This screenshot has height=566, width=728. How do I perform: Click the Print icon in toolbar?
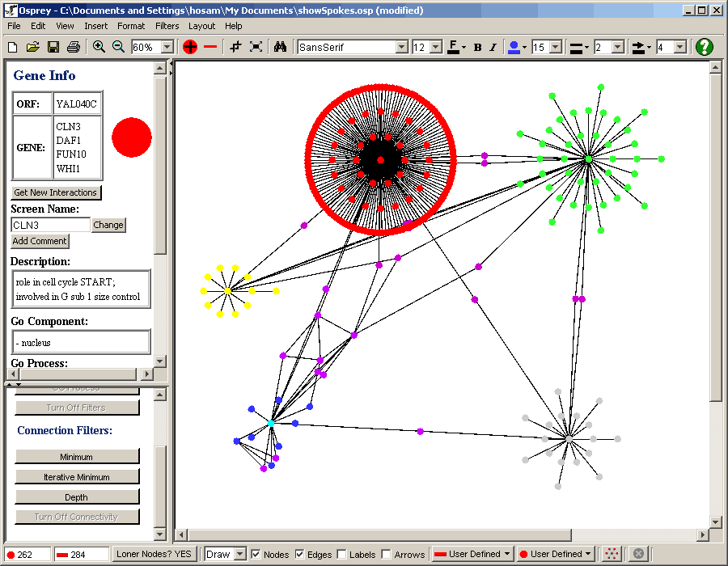[73, 47]
